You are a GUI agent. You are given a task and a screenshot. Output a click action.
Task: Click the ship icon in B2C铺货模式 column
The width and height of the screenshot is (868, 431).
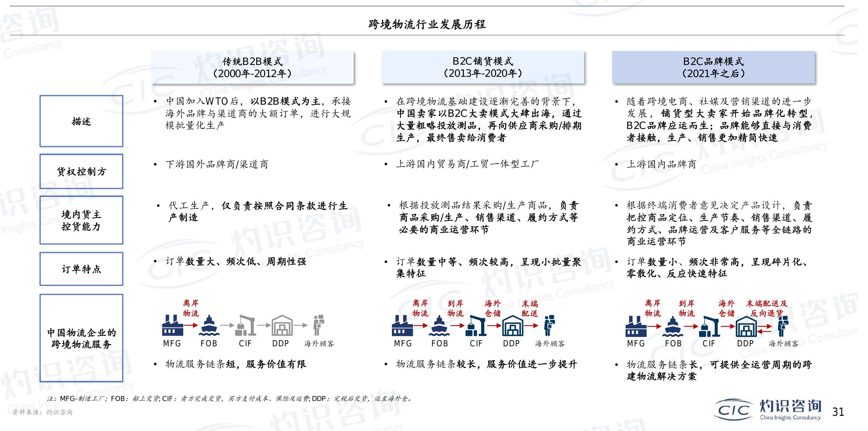click(439, 326)
